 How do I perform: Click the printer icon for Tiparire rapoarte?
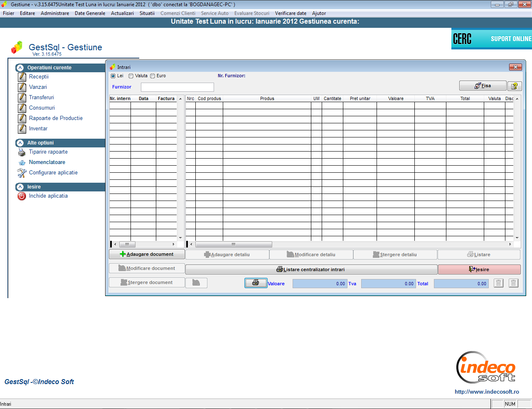(x=22, y=152)
